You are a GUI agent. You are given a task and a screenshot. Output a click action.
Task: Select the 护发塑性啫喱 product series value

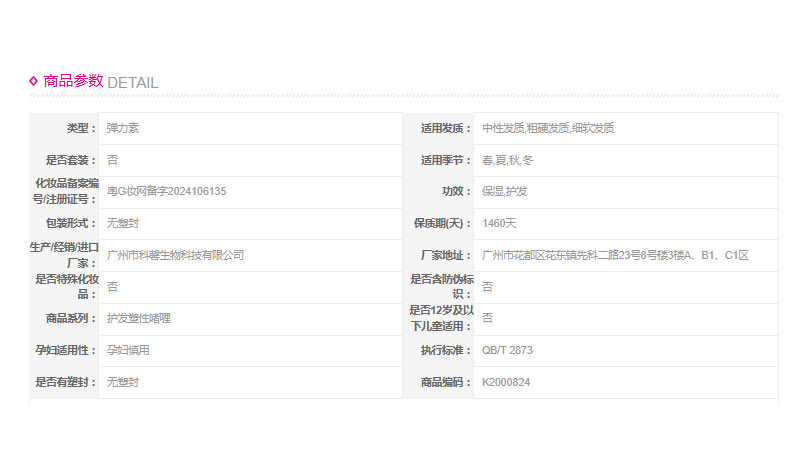click(138, 318)
